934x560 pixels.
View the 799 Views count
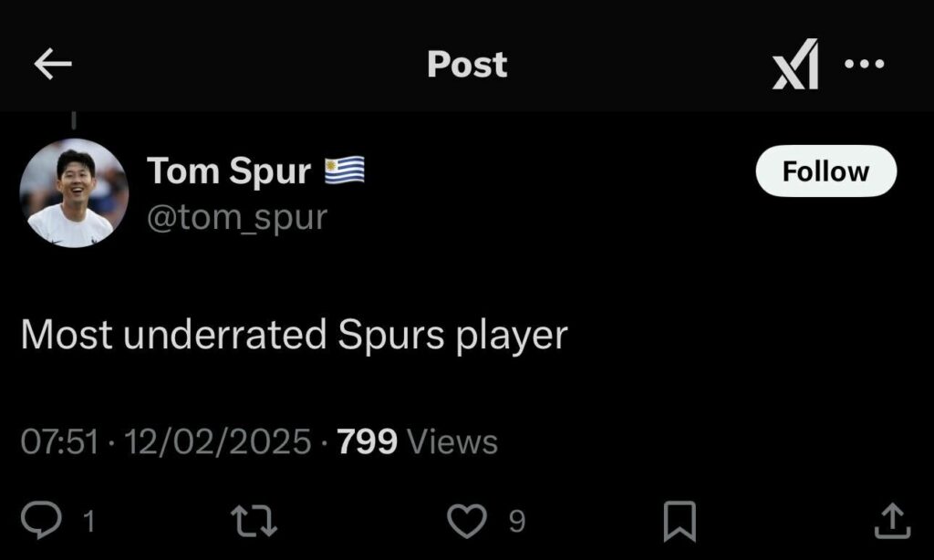(x=417, y=441)
